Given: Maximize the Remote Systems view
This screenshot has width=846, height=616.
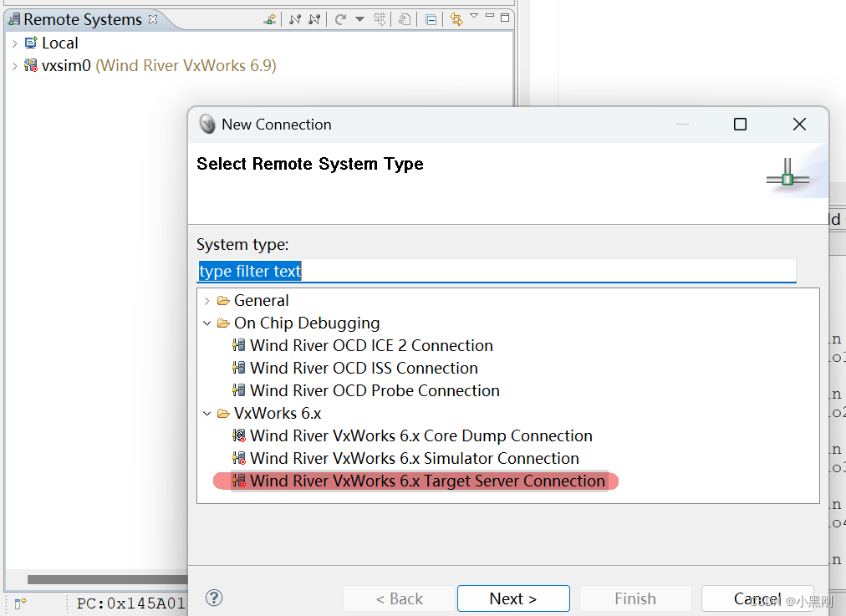Looking at the screenshot, I should (x=505, y=18).
